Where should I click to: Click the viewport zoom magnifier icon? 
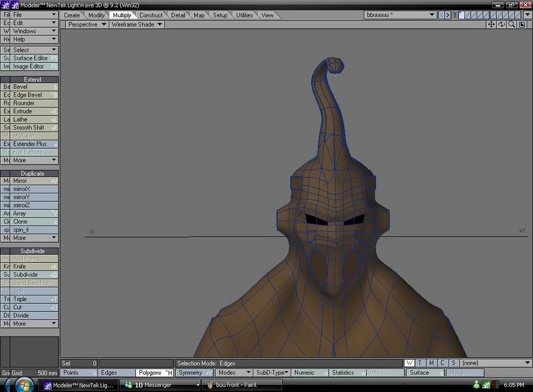(x=511, y=24)
